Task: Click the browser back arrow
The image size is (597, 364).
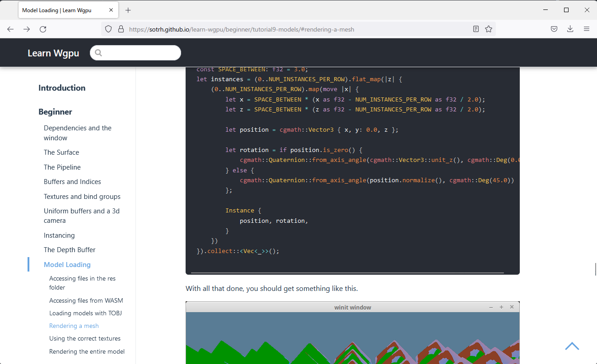Action: pos(10,29)
